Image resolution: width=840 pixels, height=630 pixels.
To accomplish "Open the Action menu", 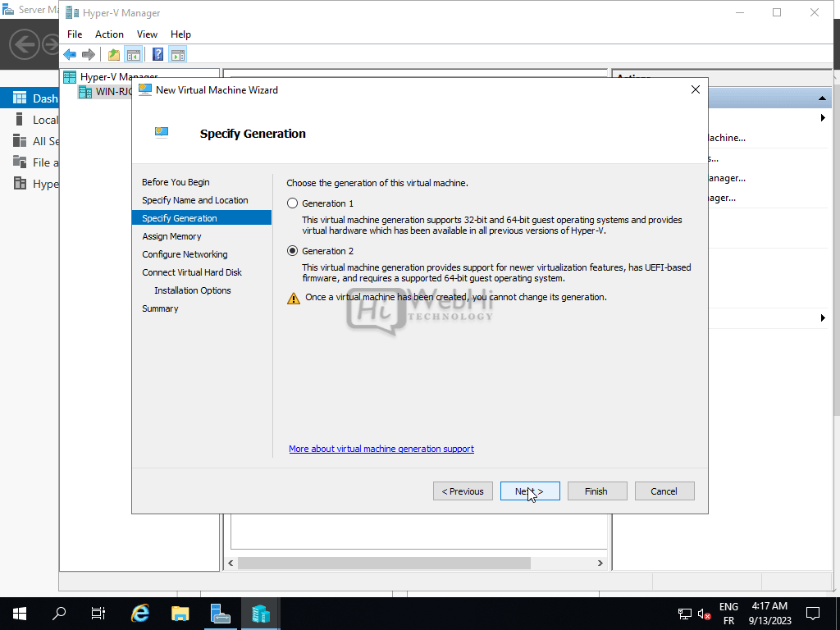I will pyautogui.click(x=109, y=34).
